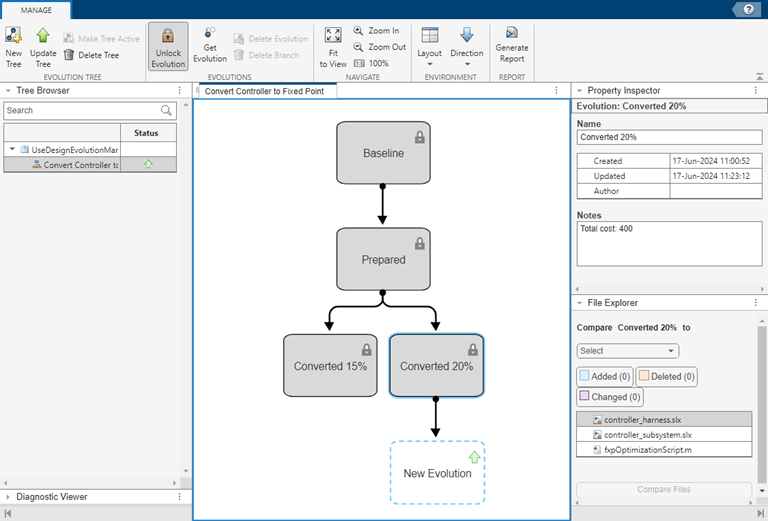Open the Compare to Select dropdown

click(628, 351)
